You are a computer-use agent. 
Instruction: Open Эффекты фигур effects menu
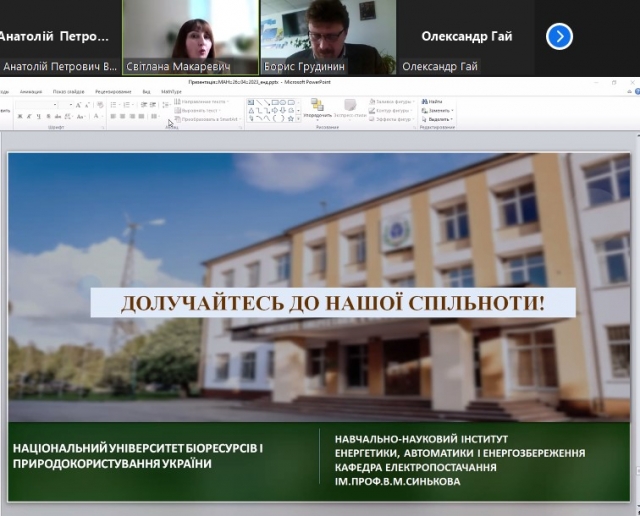[392, 119]
